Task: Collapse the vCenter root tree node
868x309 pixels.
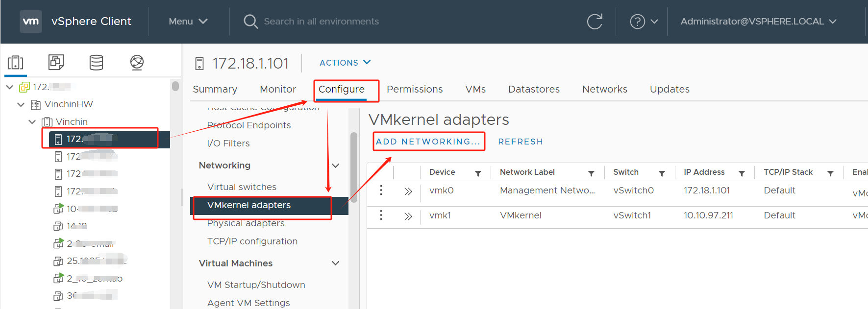Action: (9, 87)
